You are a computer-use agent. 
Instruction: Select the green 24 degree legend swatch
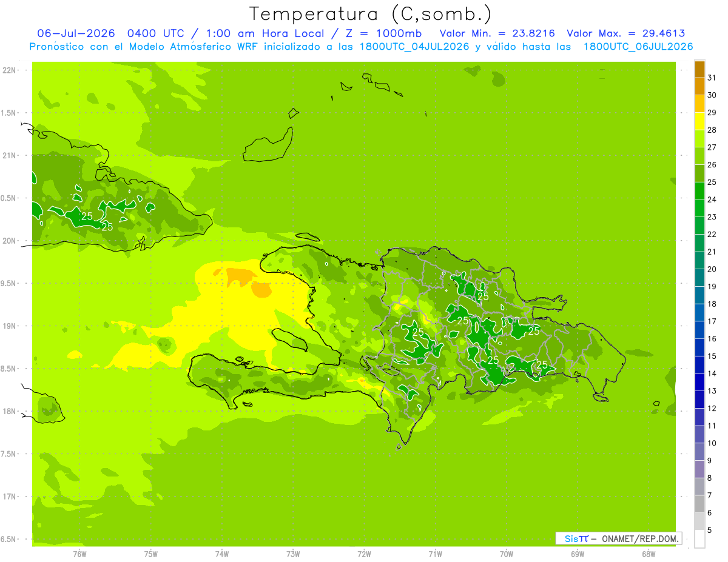click(x=699, y=191)
